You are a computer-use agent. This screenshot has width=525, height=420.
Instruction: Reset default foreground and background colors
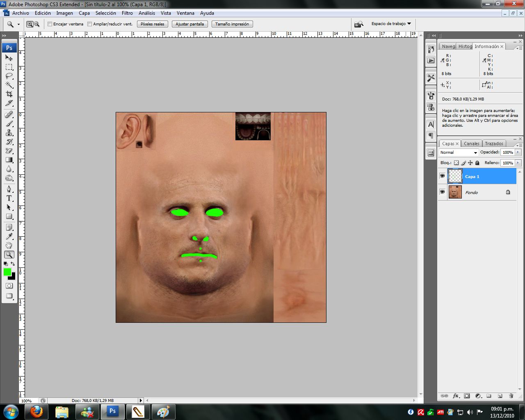tap(5, 264)
